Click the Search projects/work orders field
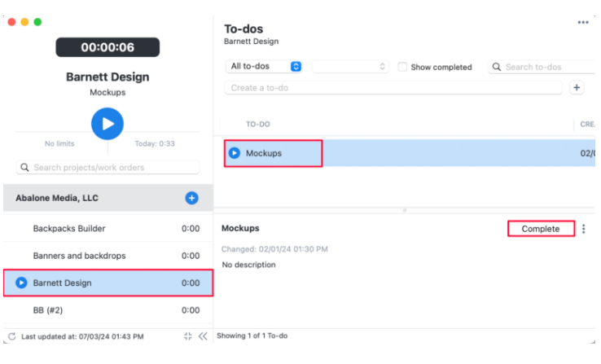Viewport: 601px width, 364px height. 107,168
